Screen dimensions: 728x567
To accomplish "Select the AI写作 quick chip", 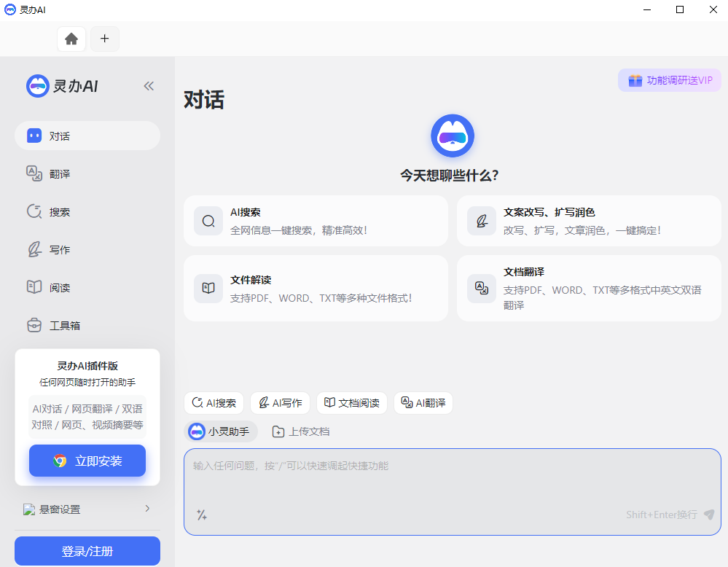I will (x=280, y=402).
